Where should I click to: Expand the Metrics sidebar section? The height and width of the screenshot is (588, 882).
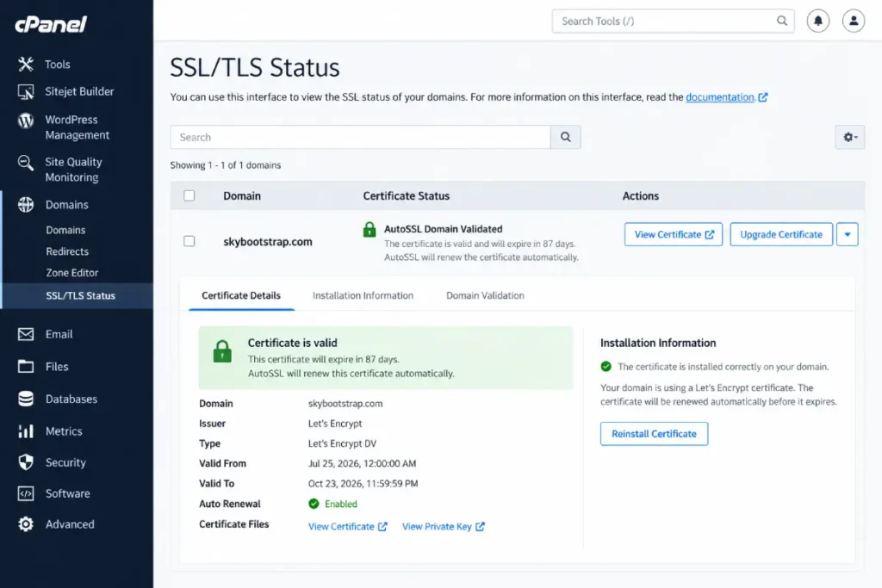(x=64, y=431)
